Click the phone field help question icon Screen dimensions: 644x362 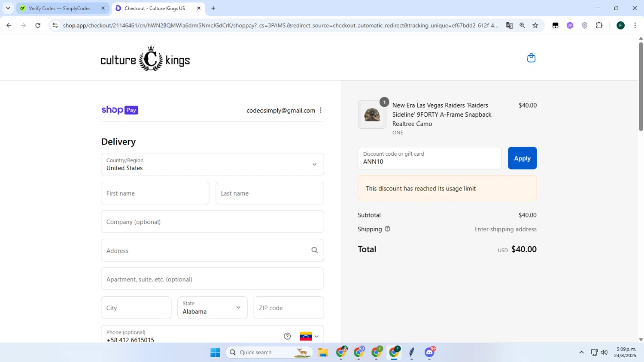287,336
